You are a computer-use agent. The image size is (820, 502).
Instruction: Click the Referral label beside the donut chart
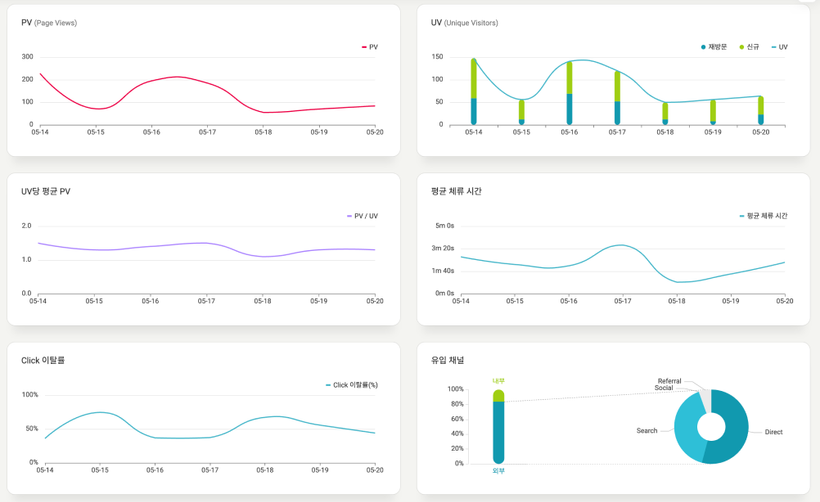[669, 381]
